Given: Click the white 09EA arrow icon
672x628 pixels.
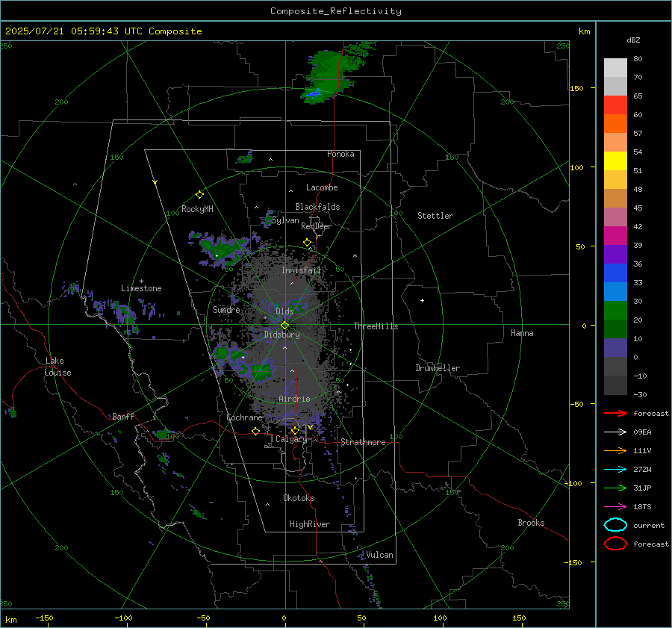Looking at the screenshot, I should (615, 432).
